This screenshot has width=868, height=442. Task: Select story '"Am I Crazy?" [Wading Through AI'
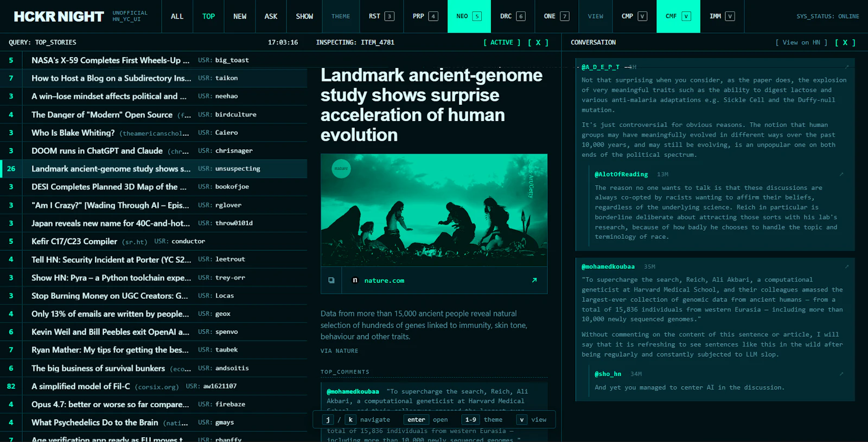154,205
